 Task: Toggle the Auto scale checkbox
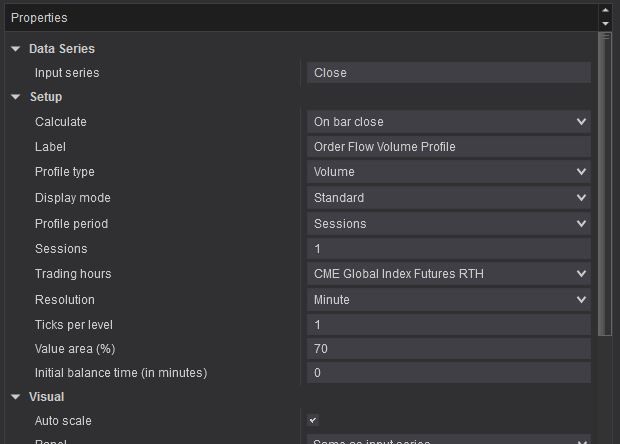314,421
